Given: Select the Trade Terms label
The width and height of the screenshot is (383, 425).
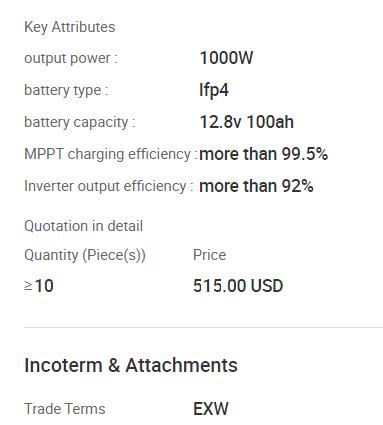Looking at the screenshot, I should click(65, 409).
